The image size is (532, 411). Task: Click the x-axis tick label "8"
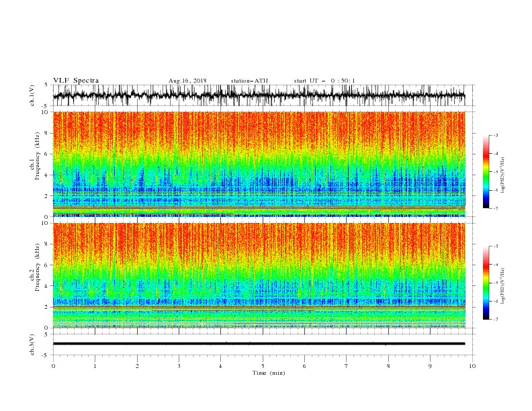(388, 366)
